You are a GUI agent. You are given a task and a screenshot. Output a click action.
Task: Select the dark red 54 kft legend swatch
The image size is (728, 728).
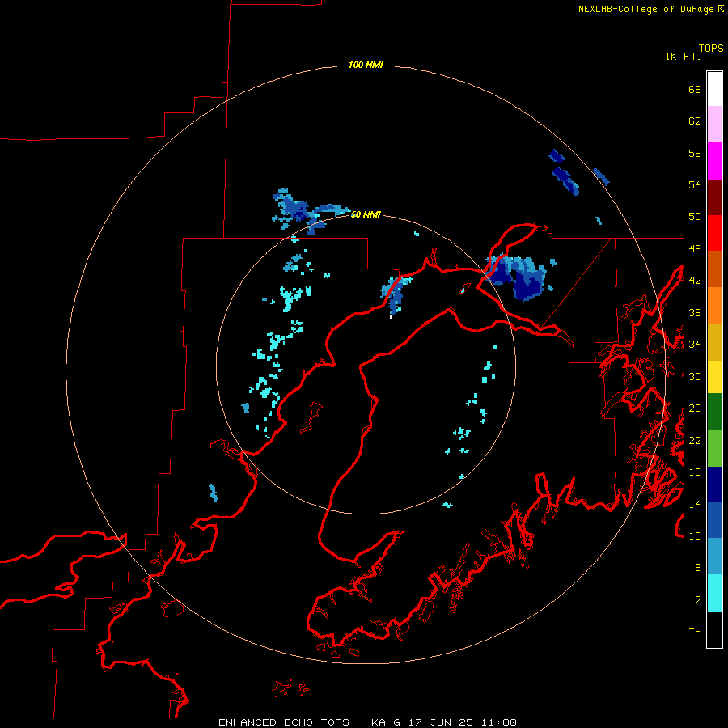pyautogui.click(x=714, y=197)
